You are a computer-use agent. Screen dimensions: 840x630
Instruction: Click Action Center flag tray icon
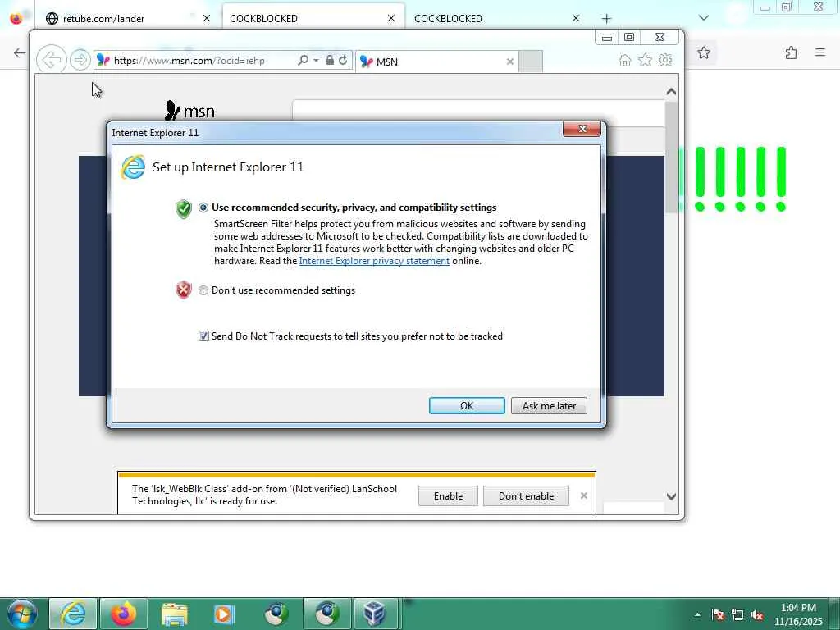point(717,615)
